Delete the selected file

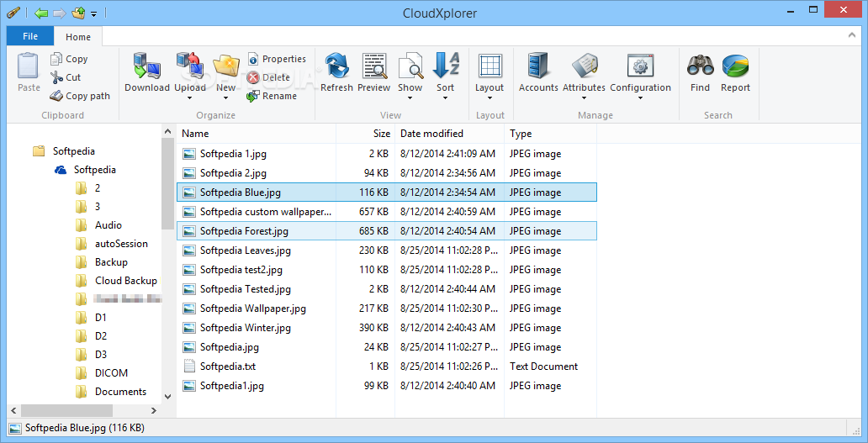tap(268, 77)
